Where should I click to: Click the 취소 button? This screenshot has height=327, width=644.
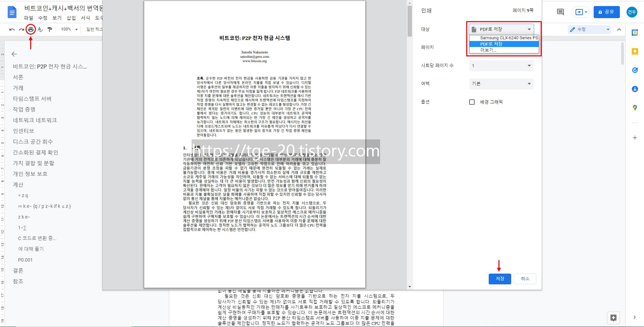[525, 279]
